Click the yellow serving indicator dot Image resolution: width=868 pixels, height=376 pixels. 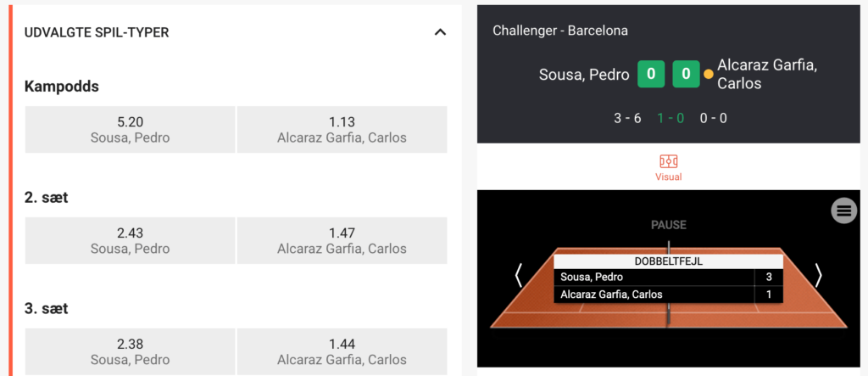(708, 75)
